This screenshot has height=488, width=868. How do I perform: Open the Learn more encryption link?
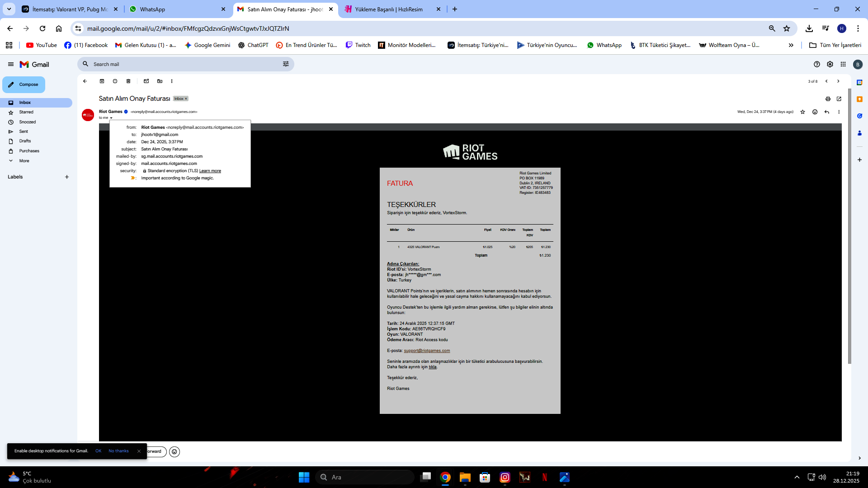210,171
